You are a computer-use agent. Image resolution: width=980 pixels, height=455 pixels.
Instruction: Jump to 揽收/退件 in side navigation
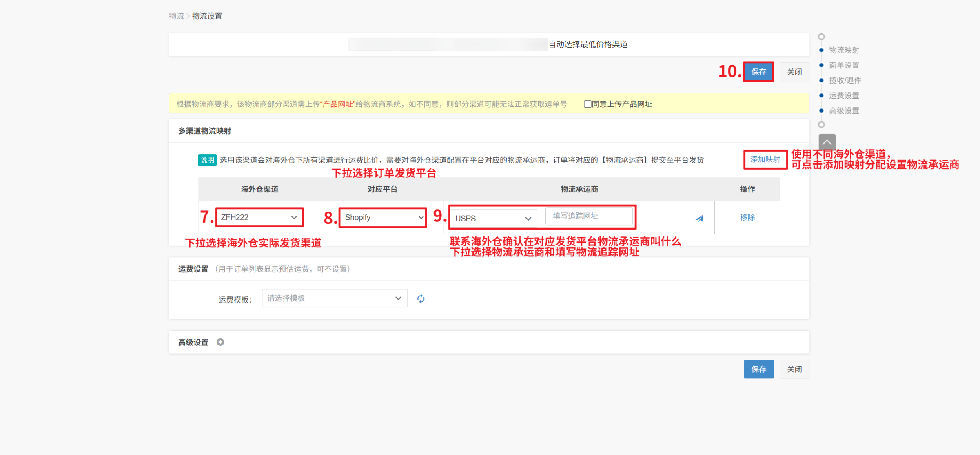click(845, 80)
